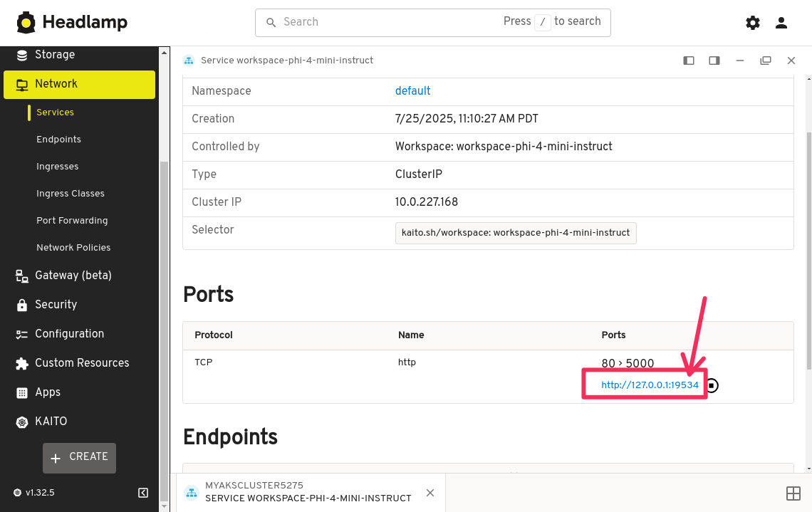The height and width of the screenshot is (512, 812).
Task: Select the MYAKSCLUSTER5275 service tab
Action: 308,492
